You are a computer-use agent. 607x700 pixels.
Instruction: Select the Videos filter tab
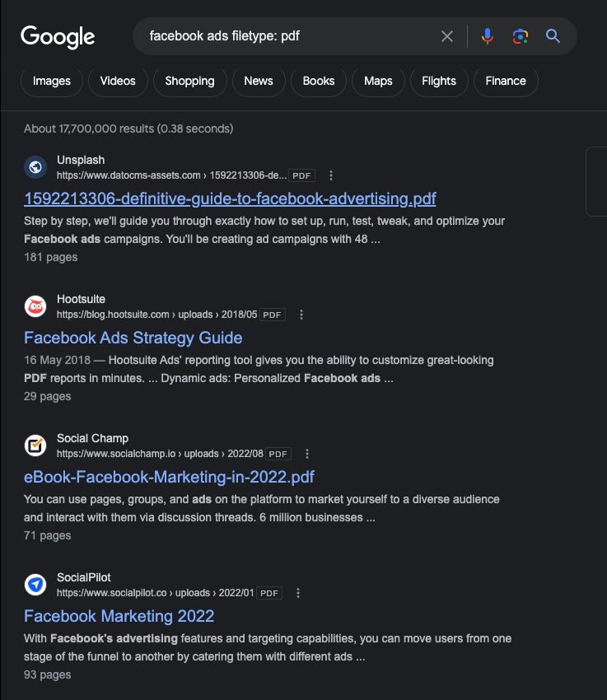click(x=118, y=81)
